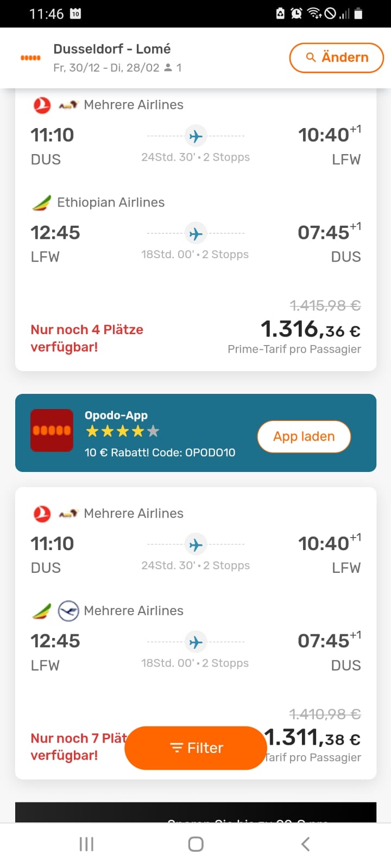
Task: Open Android recent apps button
Action: click(x=86, y=844)
